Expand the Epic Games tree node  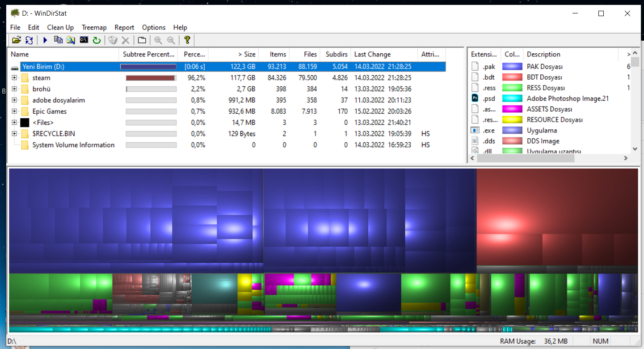coord(14,111)
